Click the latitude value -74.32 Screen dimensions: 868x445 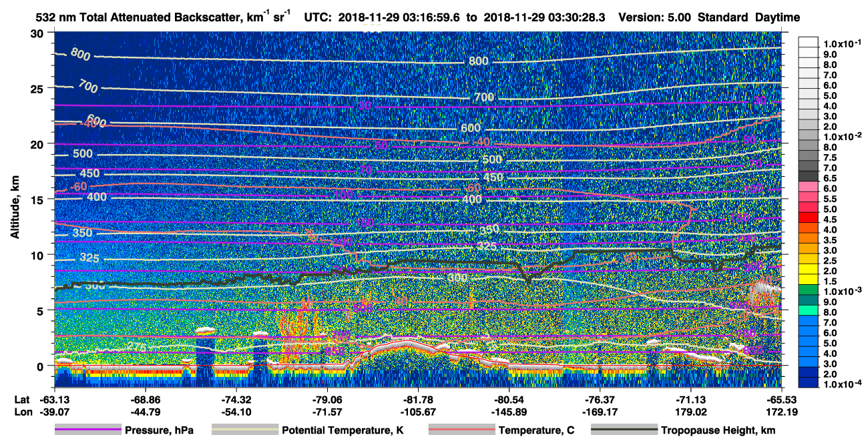click(236, 399)
